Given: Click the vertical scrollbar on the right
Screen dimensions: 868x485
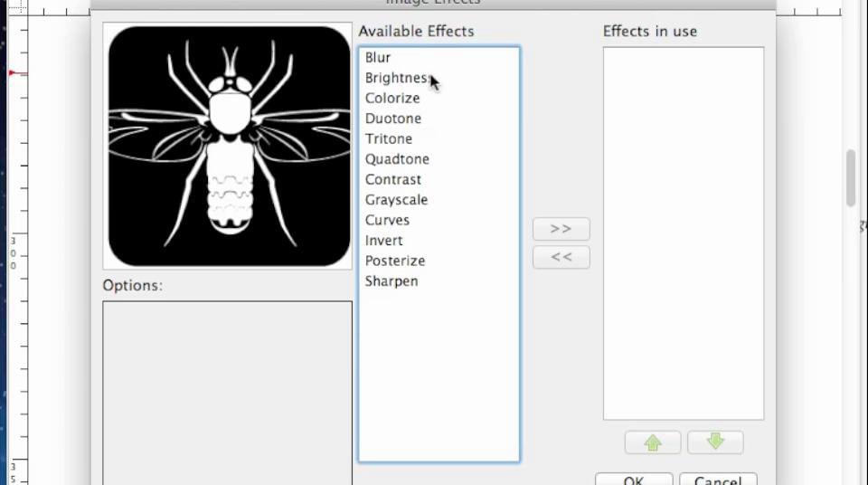Looking at the screenshot, I should tap(851, 178).
